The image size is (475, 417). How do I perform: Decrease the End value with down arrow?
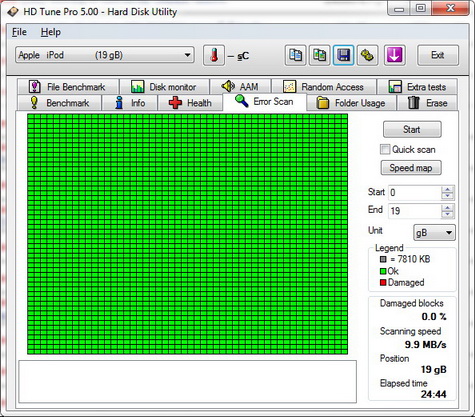[447, 214]
